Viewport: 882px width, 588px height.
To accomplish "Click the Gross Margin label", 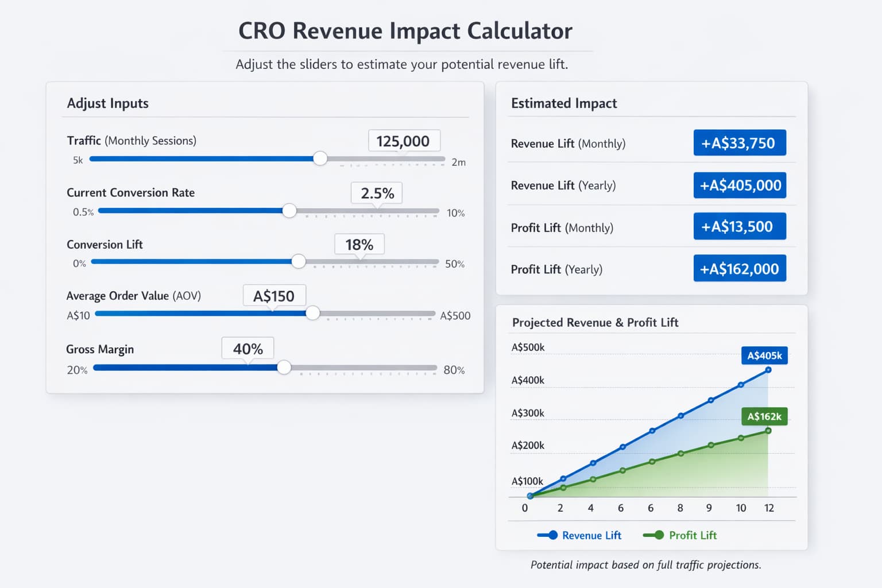I will tap(100, 349).
